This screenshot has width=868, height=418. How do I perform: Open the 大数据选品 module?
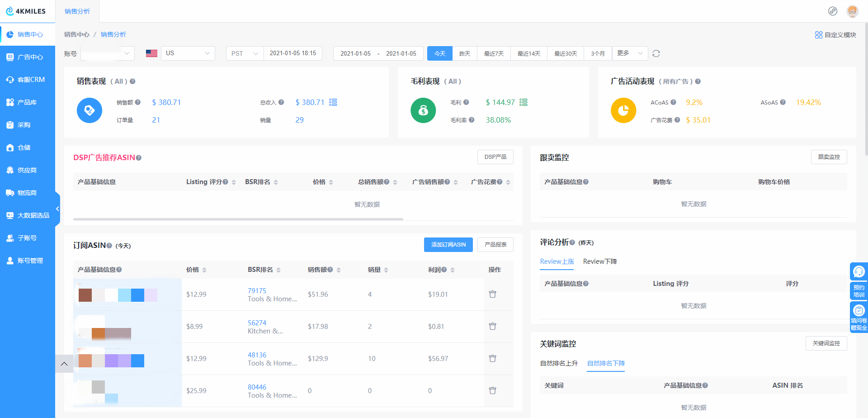coord(31,215)
